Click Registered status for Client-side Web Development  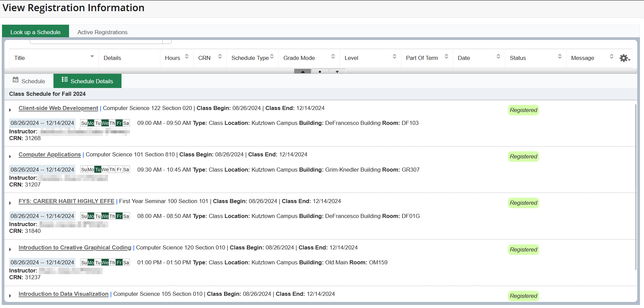click(523, 110)
